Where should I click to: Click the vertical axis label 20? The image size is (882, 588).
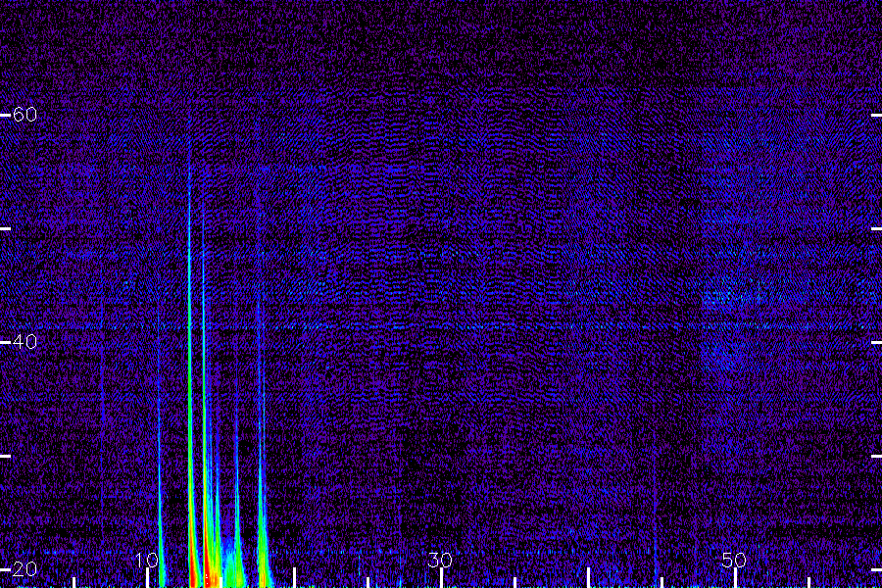[x=24, y=568]
